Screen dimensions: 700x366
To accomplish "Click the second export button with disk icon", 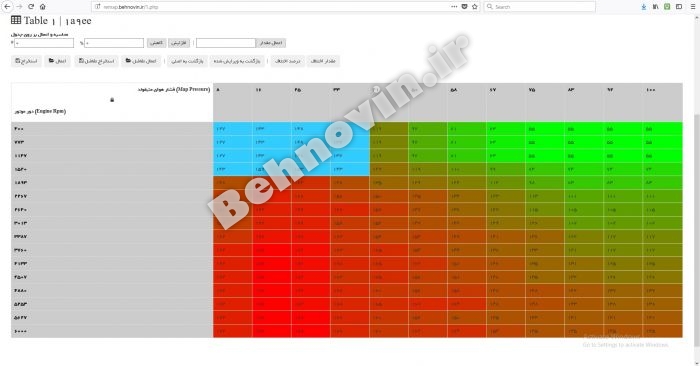I will (x=96, y=61).
